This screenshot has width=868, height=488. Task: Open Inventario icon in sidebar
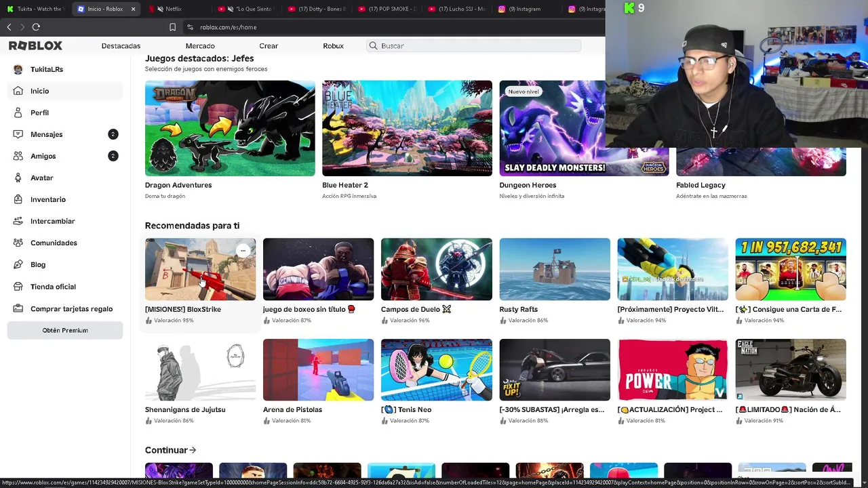[18, 199]
